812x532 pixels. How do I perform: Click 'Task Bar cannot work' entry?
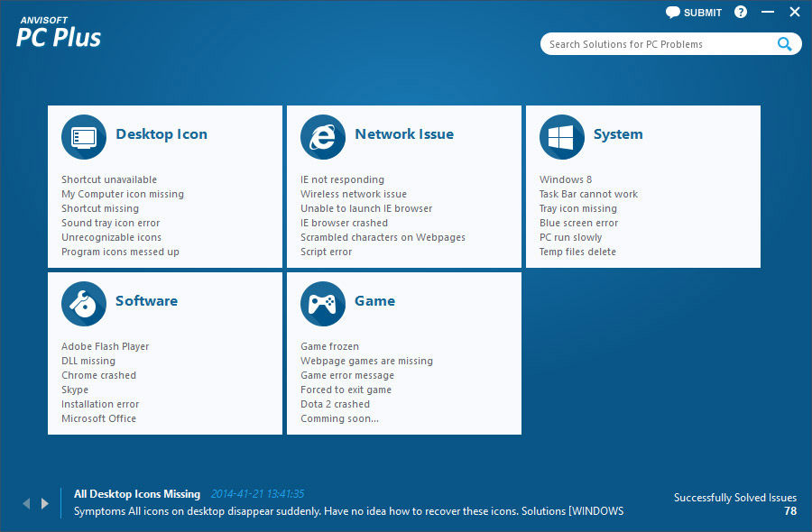(x=588, y=194)
